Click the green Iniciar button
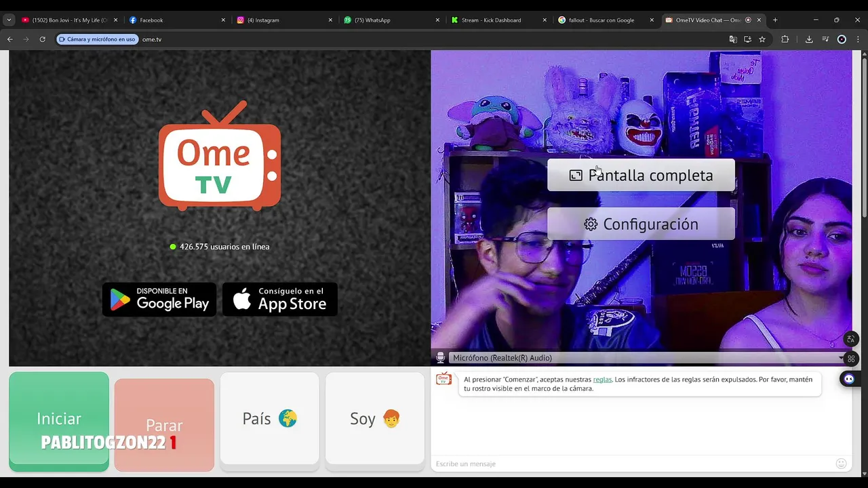 pyautogui.click(x=59, y=420)
